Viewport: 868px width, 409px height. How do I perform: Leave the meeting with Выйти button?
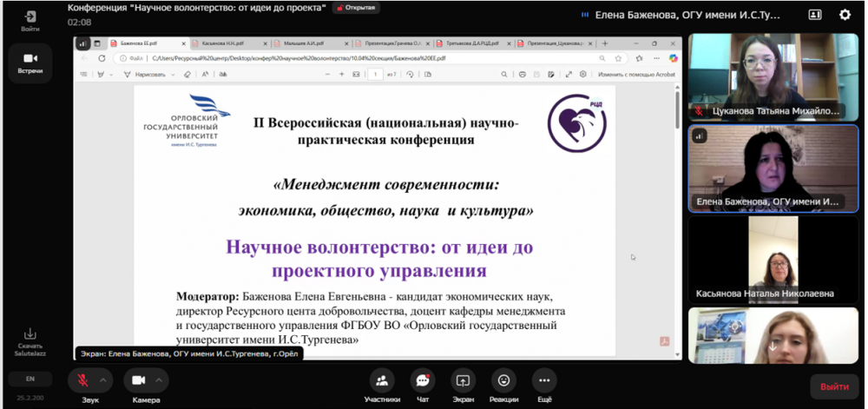[x=833, y=386]
